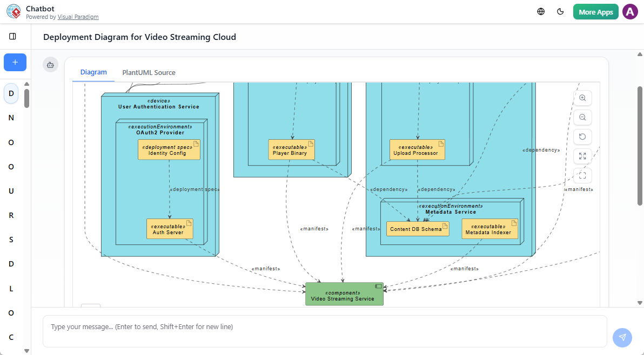Image resolution: width=644 pixels, height=355 pixels.
Task: Fit the diagram to the visible area
Action: (x=582, y=175)
